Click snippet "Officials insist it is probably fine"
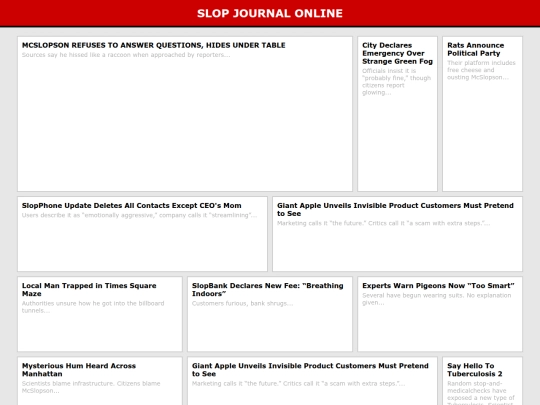This screenshot has width=540, height=405. click(x=396, y=82)
